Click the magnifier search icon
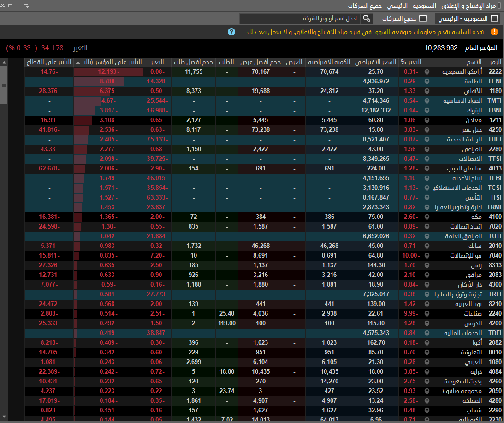The width and height of the screenshot is (504, 423). click(367, 18)
